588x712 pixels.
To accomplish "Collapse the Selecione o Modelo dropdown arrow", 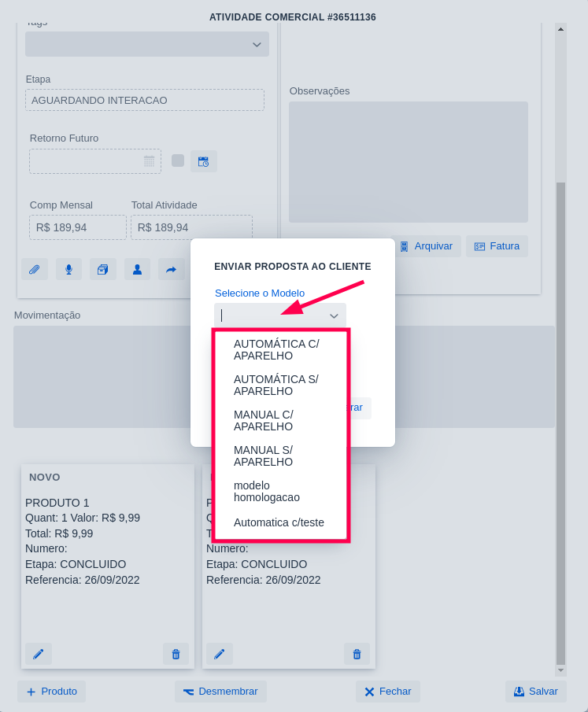I will coord(334,315).
